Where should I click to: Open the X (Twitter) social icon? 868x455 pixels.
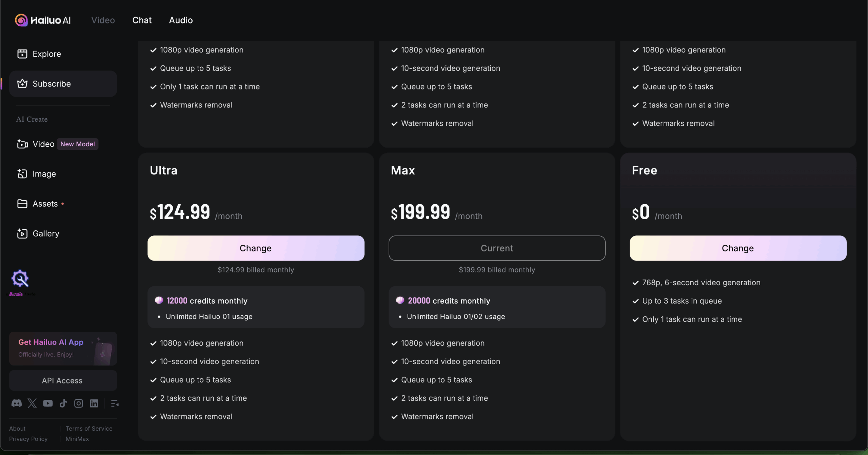pyautogui.click(x=32, y=403)
